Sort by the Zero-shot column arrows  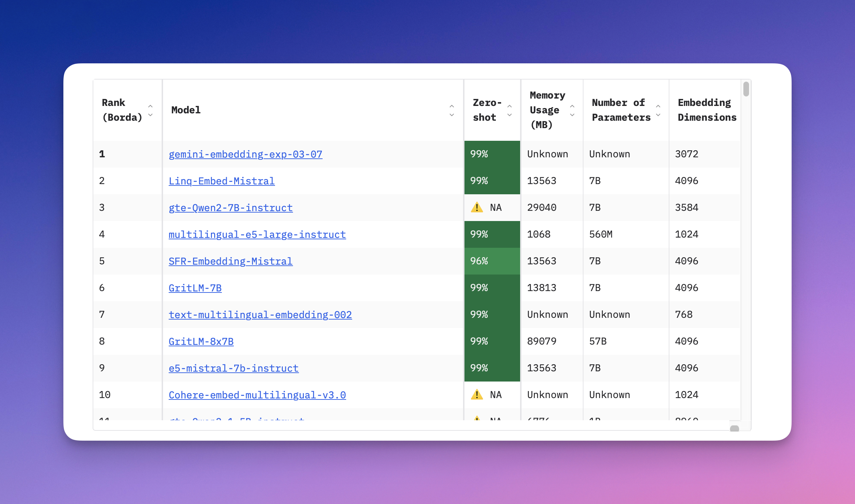(x=510, y=111)
